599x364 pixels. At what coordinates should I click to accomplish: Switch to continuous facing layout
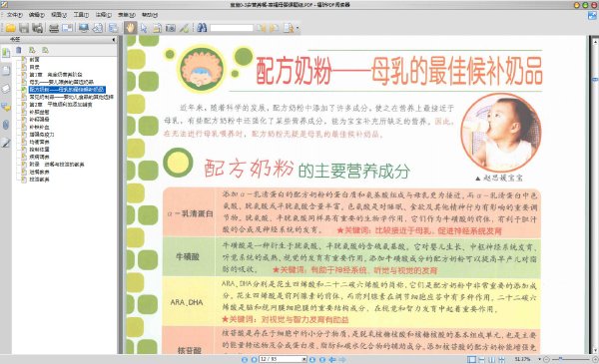[x=502, y=359]
